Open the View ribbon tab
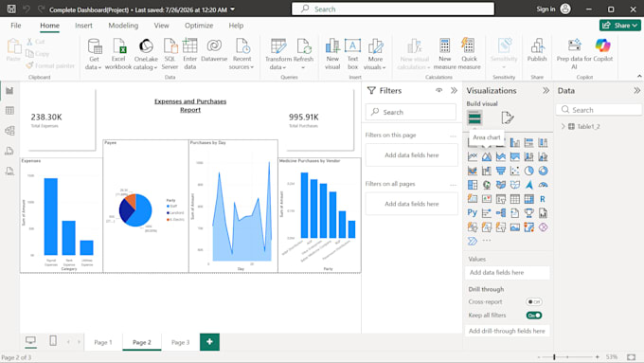This screenshot has height=363, width=644. (161, 26)
